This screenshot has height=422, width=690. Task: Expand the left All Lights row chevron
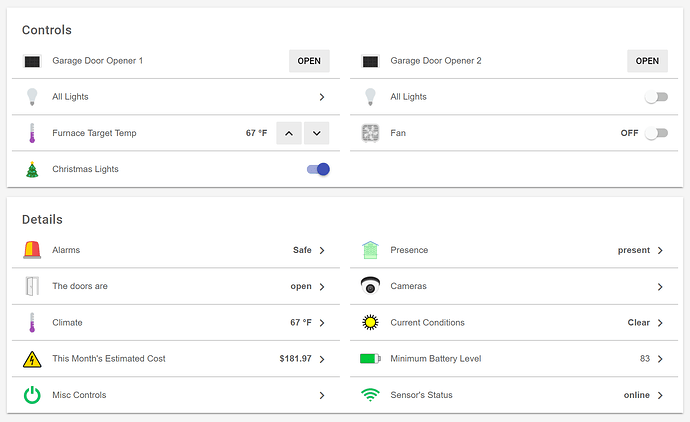(322, 97)
